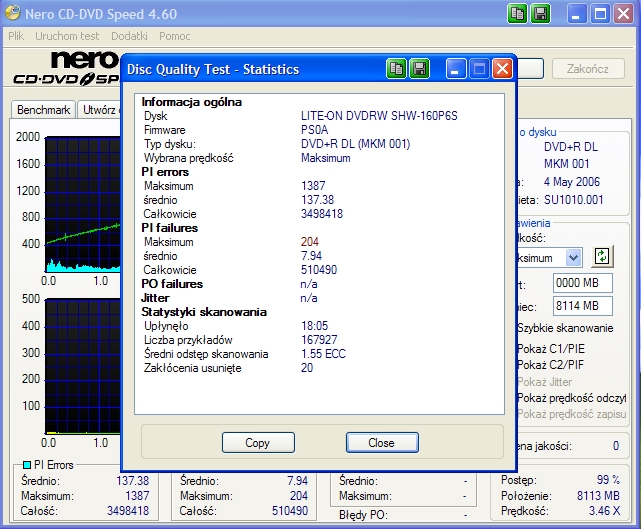Screen dimensions: 641x529
Task: Click the Informacja ogólna heading
Action: [191, 102]
